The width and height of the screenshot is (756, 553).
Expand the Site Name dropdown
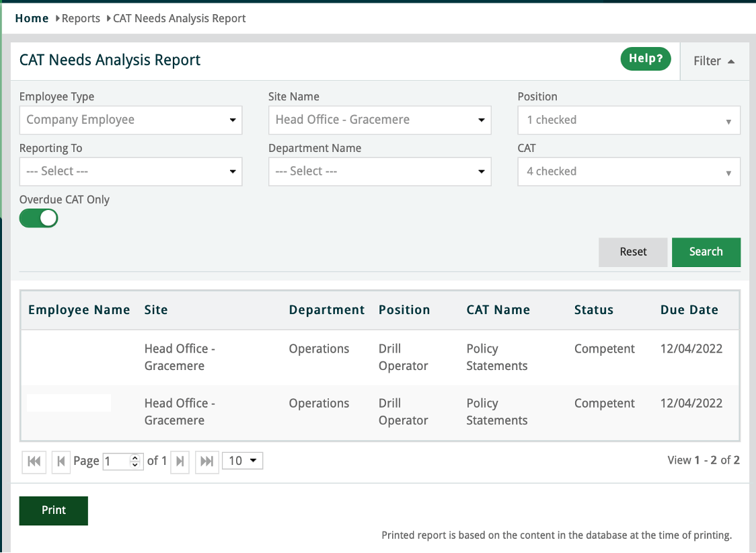(379, 120)
